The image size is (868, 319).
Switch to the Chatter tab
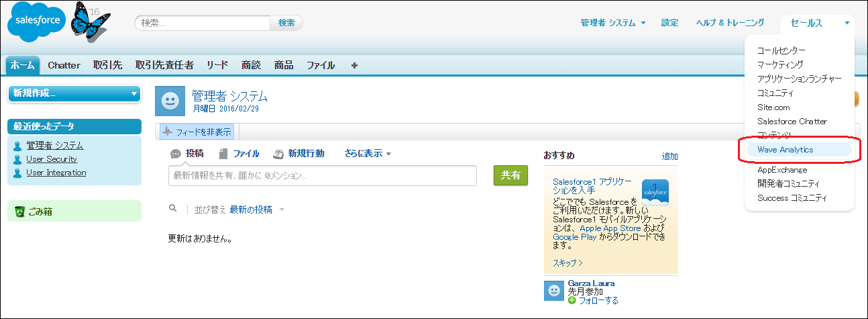click(x=64, y=65)
